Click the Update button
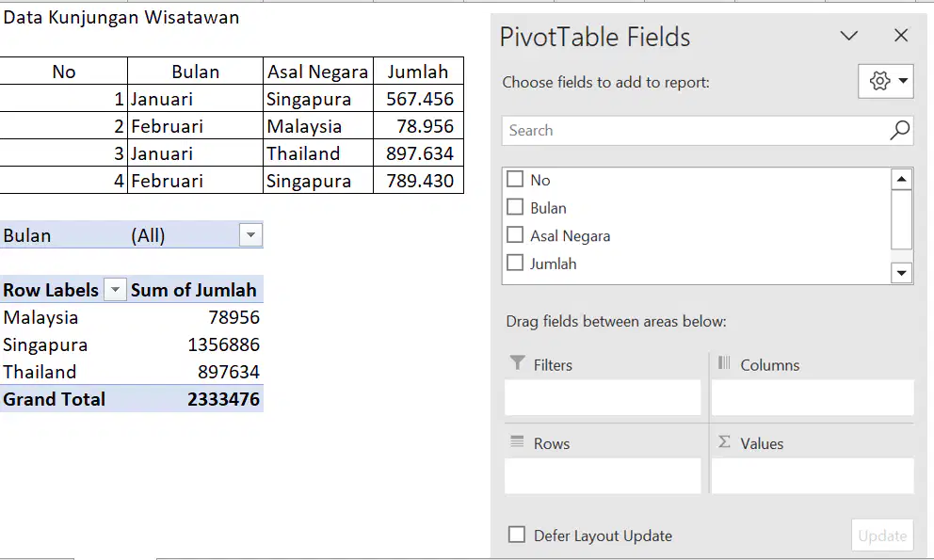This screenshot has width=934, height=560. [x=882, y=536]
